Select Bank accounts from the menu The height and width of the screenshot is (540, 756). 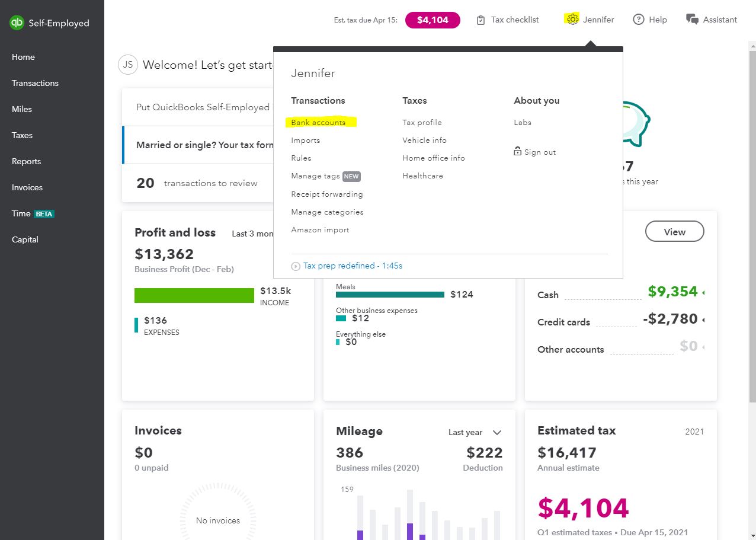coord(318,123)
